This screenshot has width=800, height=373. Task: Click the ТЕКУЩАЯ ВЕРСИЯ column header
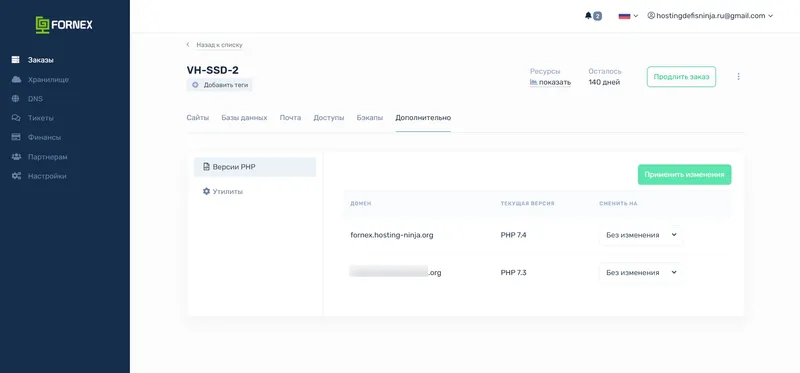[527, 204]
